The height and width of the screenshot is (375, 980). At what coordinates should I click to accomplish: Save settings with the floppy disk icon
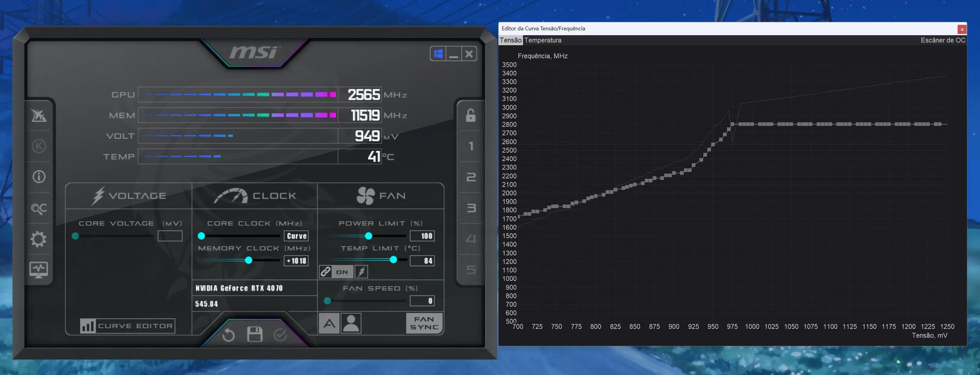255,334
